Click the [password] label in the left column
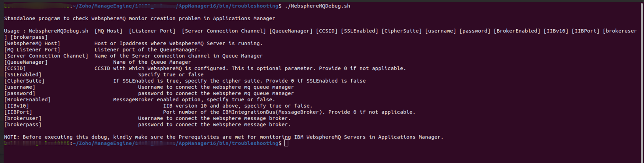Image resolution: width=644 pixels, height=163 pixels. 19,94
